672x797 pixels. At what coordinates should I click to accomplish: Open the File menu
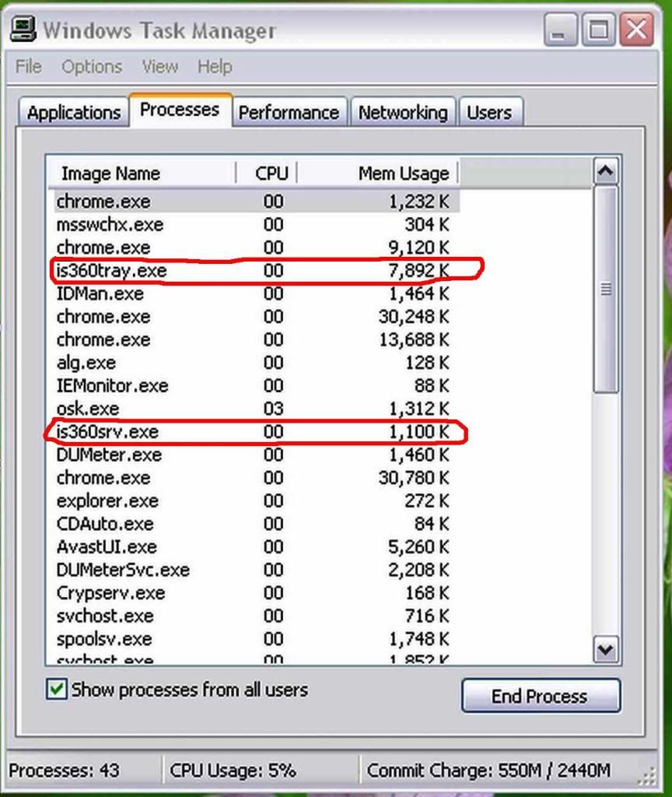pyautogui.click(x=29, y=67)
